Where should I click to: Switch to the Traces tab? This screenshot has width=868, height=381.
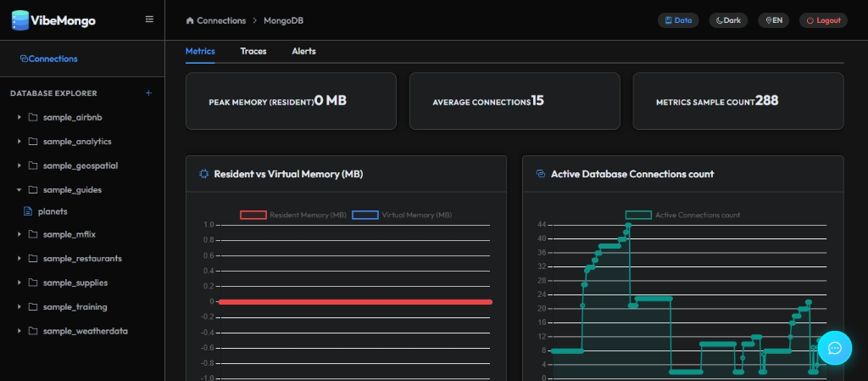tap(253, 51)
